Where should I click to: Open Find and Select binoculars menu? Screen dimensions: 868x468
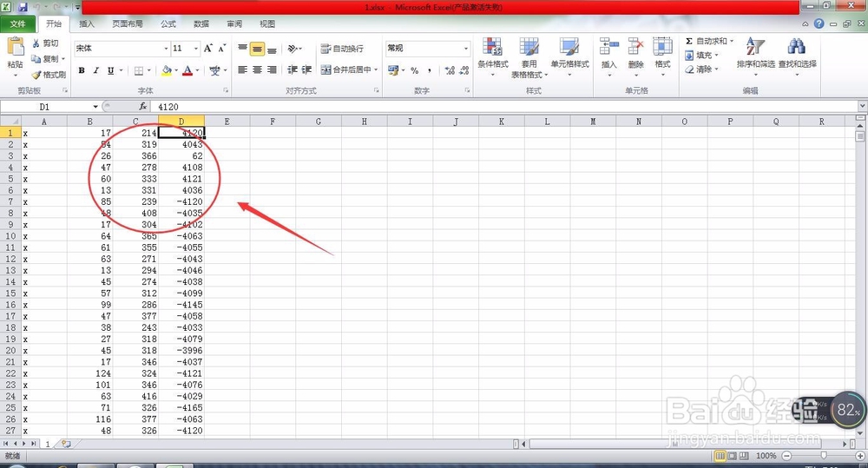pos(797,57)
